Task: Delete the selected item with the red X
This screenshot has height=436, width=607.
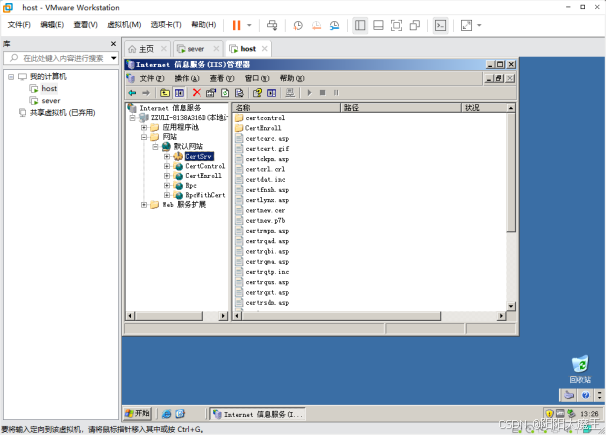Action: (197, 93)
